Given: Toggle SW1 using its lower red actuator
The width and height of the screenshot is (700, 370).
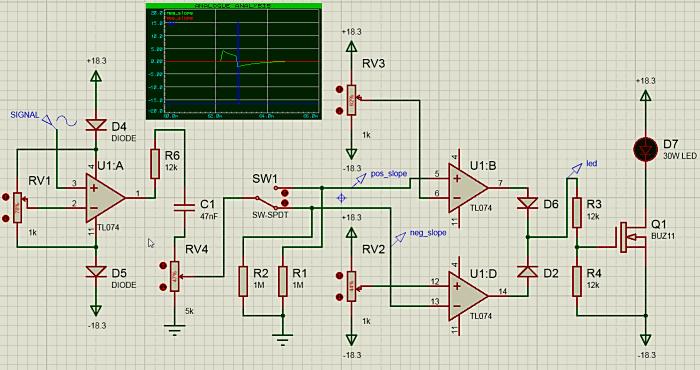Looking at the screenshot, I should click(x=285, y=203).
